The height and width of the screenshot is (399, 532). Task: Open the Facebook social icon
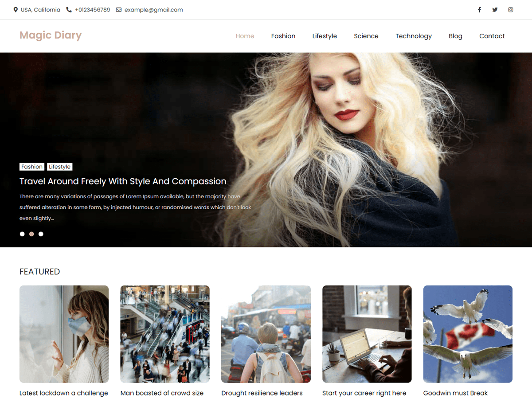click(x=479, y=10)
